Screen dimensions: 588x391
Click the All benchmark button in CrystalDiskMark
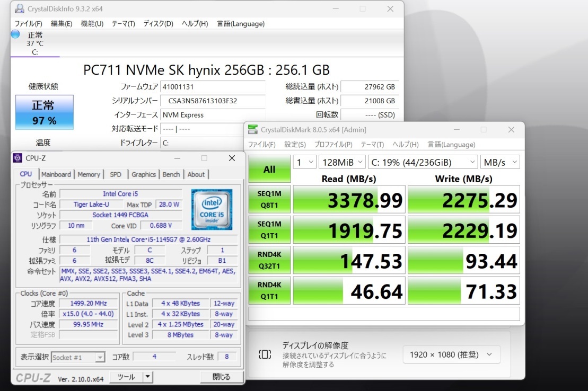[269, 168]
